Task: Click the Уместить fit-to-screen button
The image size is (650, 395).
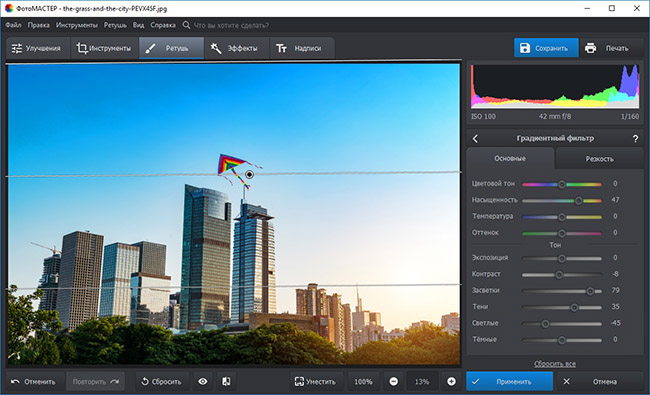Action: point(316,381)
